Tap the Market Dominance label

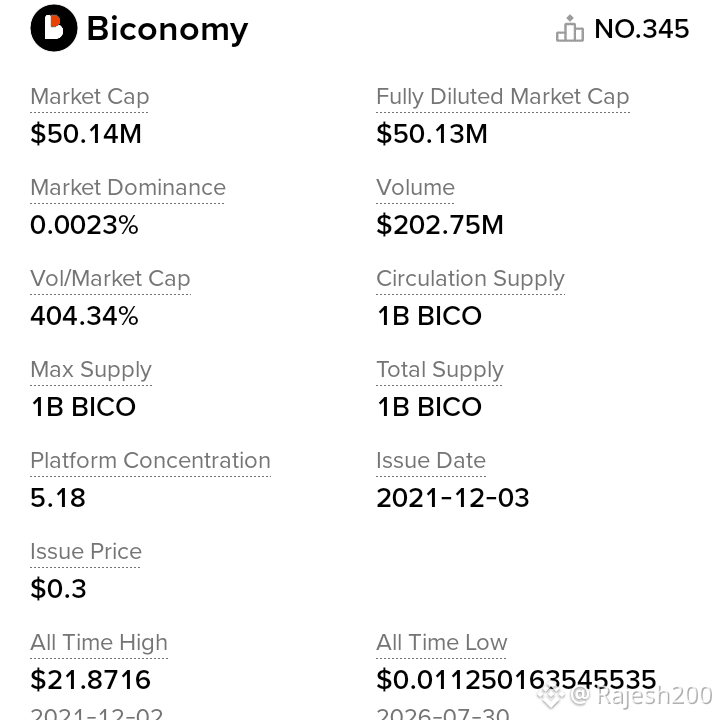coord(128,187)
